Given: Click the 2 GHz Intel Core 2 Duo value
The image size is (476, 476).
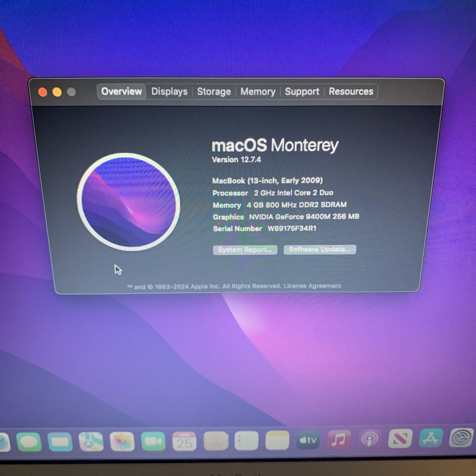Looking at the screenshot, I should click(x=293, y=193).
